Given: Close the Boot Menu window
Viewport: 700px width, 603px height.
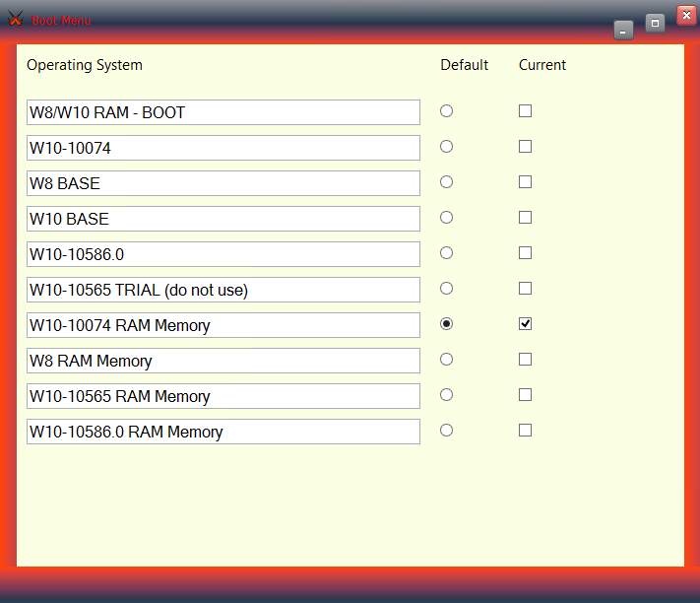Looking at the screenshot, I should 686,16.
